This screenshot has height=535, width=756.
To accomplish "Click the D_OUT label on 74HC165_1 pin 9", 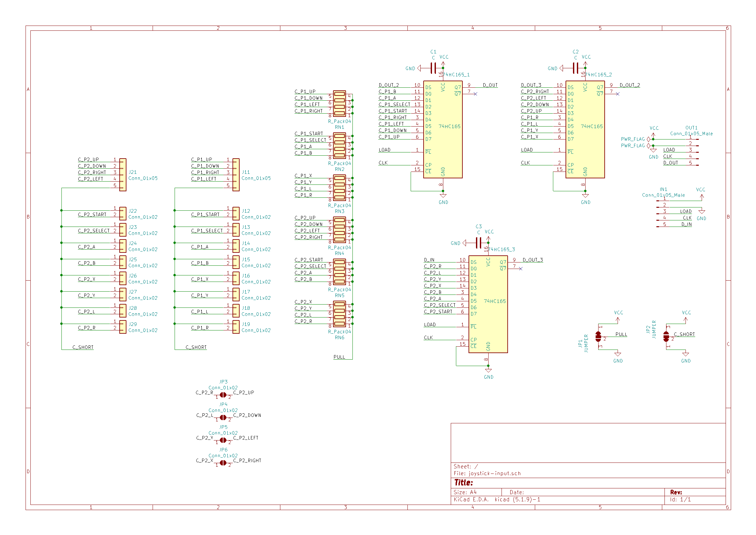I will 490,85.
